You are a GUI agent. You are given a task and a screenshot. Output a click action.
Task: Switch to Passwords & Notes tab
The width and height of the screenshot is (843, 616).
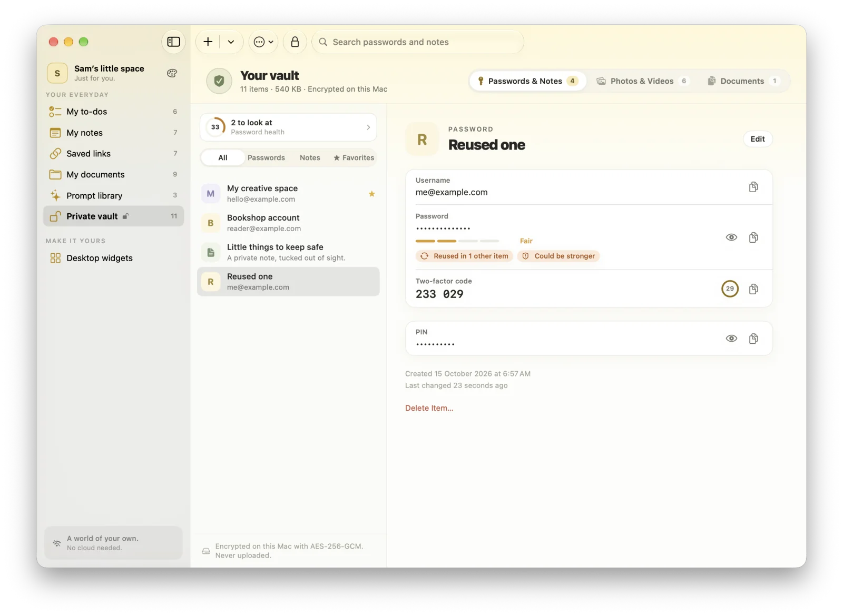528,81
